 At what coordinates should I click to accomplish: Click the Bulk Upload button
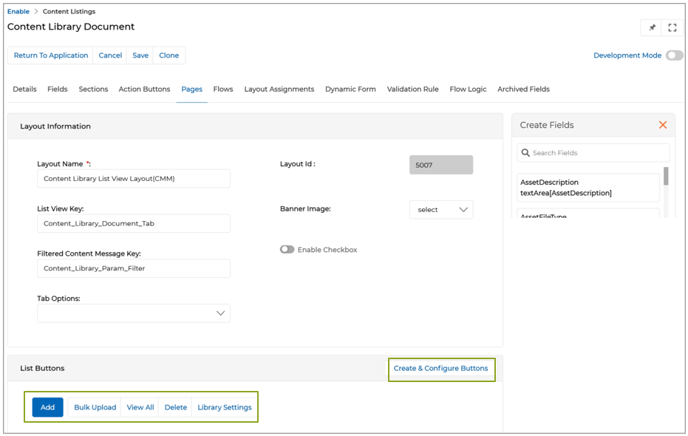coord(95,407)
